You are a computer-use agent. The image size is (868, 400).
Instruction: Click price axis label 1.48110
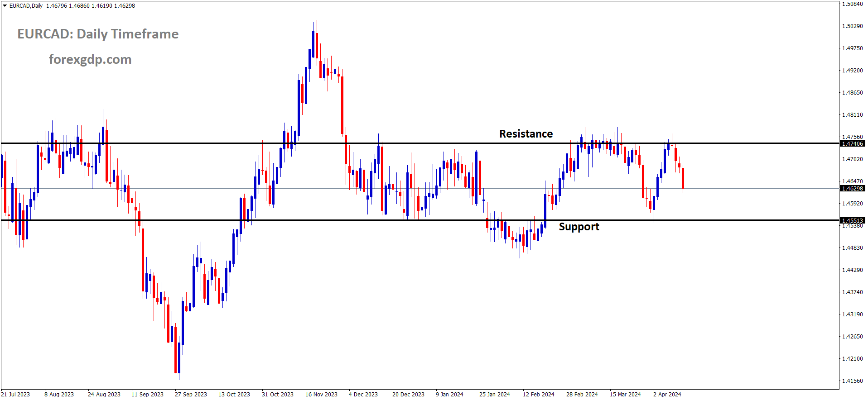coord(852,115)
